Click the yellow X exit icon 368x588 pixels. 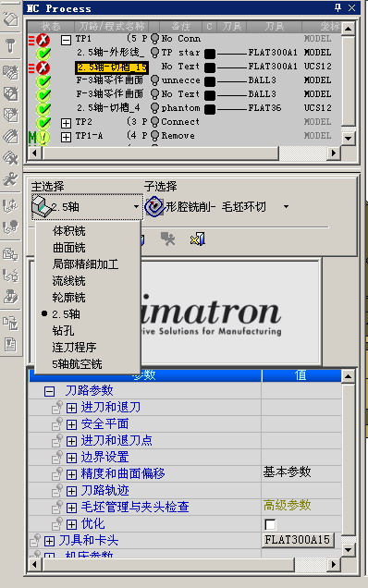pos(198,239)
